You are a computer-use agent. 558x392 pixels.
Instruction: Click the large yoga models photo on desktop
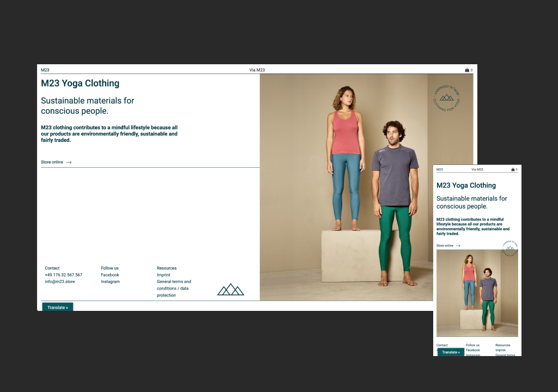(367, 187)
